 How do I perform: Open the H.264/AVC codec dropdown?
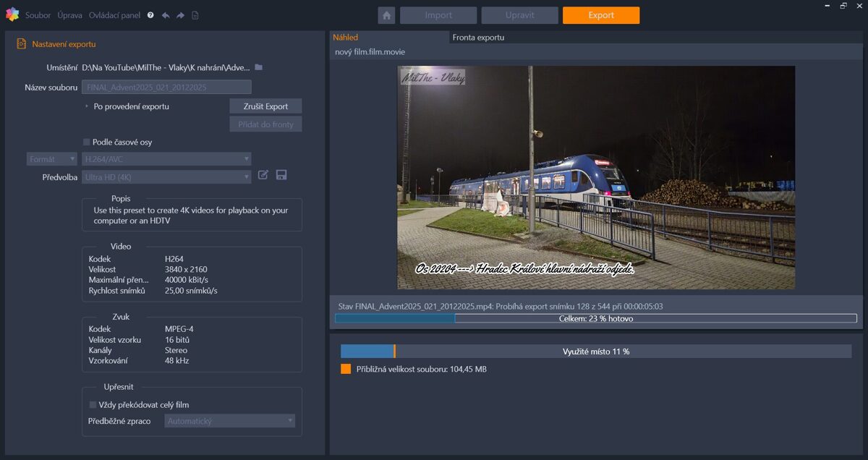tap(166, 158)
